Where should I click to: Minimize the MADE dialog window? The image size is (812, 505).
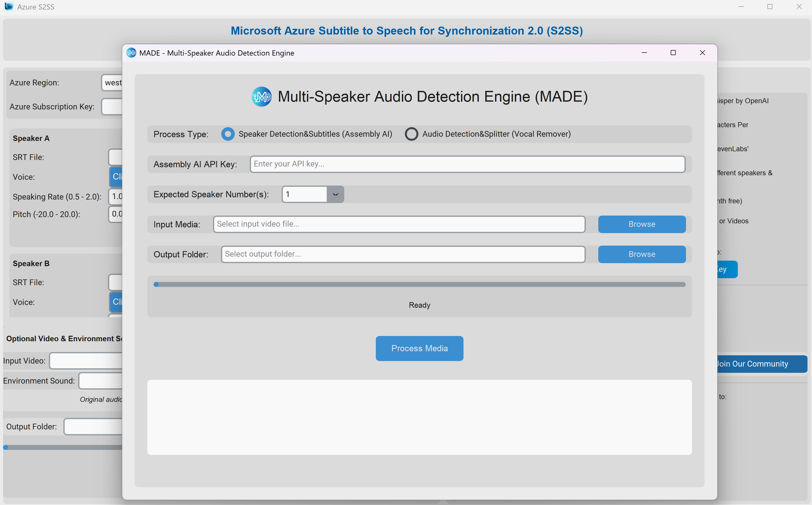click(644, 53)
